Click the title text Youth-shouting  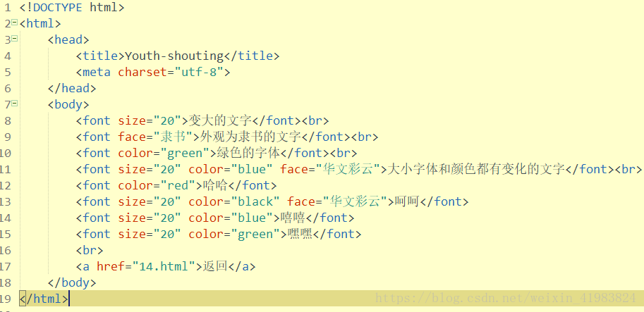(x=174, y=56)
